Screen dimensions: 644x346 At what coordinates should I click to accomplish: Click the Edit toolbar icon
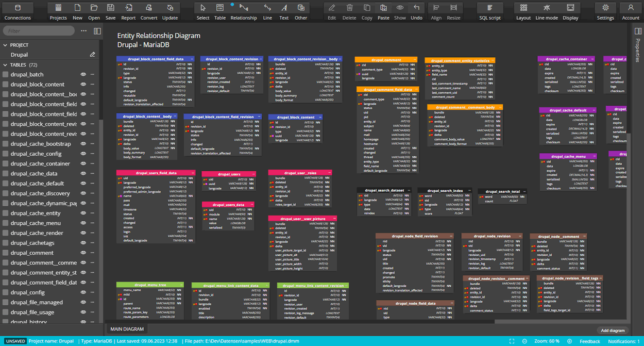(332, 12)
